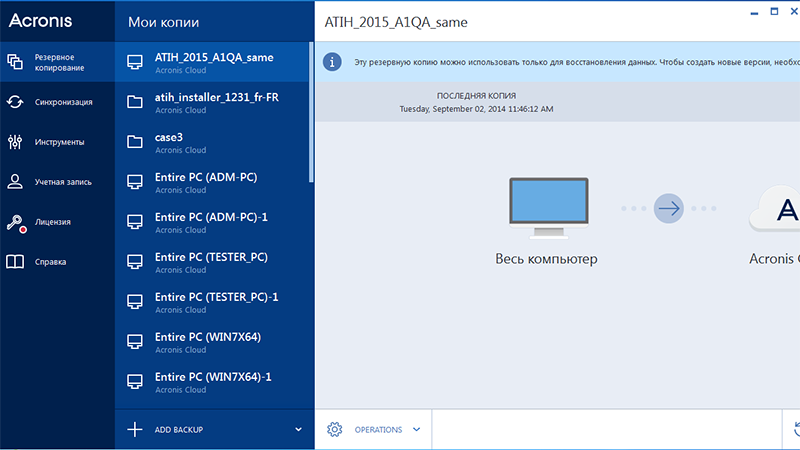
Task: Click the info banner message text
Action: (x=577, y=62)
